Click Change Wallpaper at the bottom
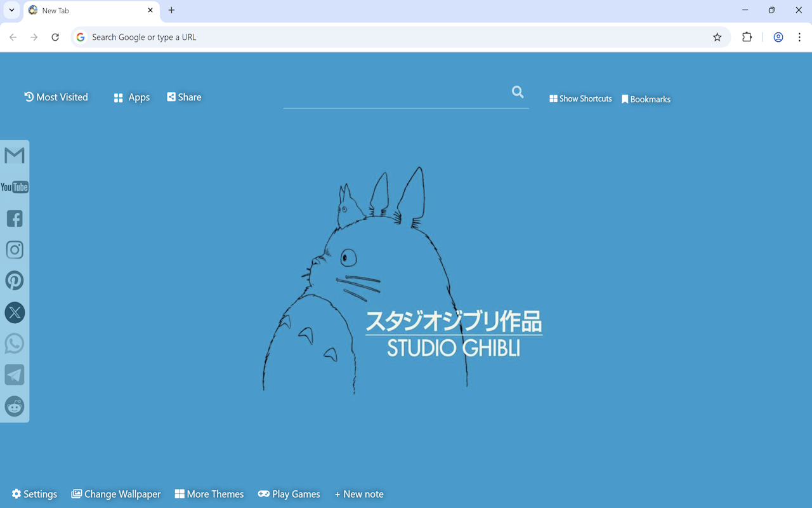Image resolution: width=812 pixels, height=508 pixels. point(116,494)
